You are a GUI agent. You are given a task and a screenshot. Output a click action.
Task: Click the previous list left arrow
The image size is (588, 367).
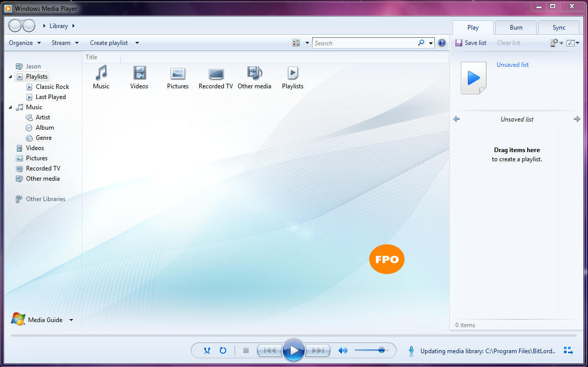456,119
